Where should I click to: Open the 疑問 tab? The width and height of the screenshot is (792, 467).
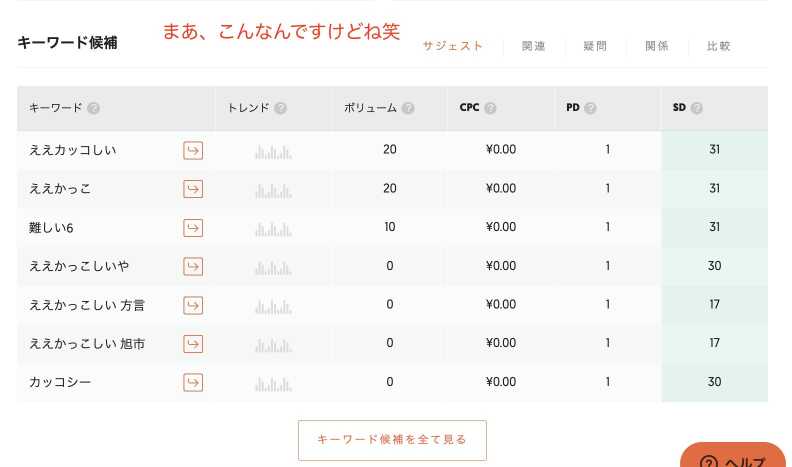595,46
